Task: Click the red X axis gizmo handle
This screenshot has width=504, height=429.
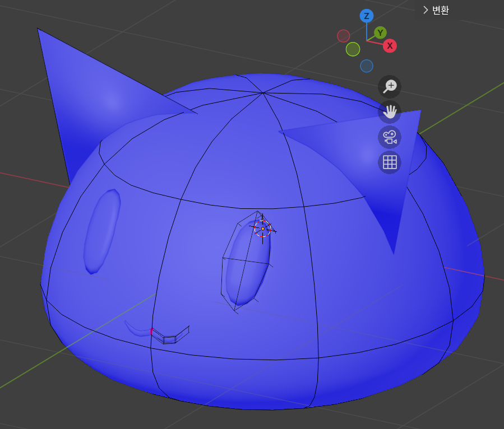Action: click(x=390, y=45)
